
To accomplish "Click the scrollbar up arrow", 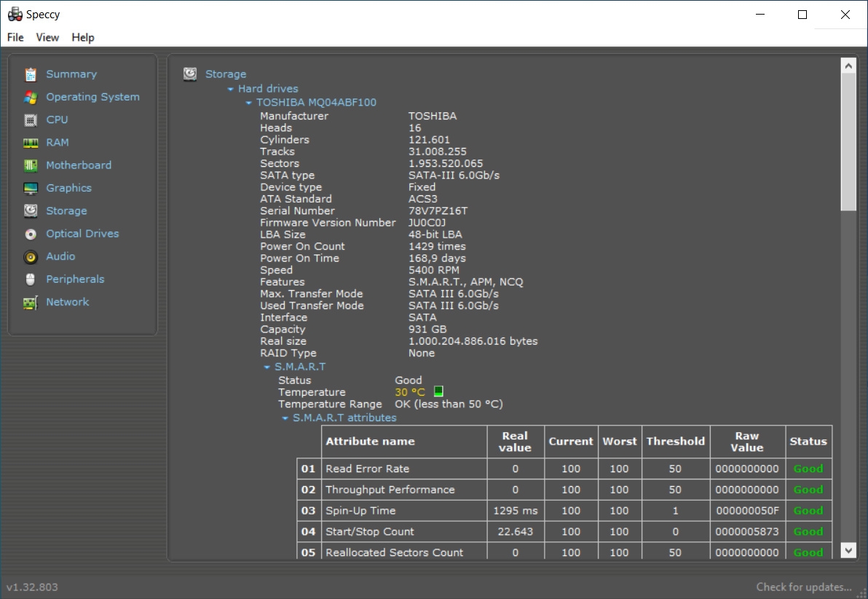I will tap(848, 66).
